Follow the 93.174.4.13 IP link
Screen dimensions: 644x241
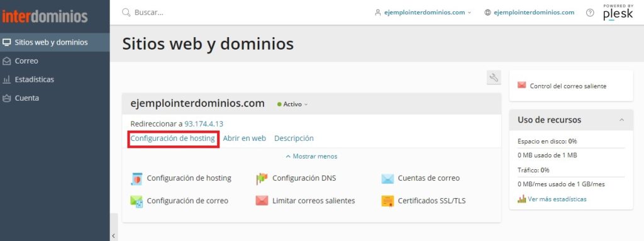click(x=204, y=124)
